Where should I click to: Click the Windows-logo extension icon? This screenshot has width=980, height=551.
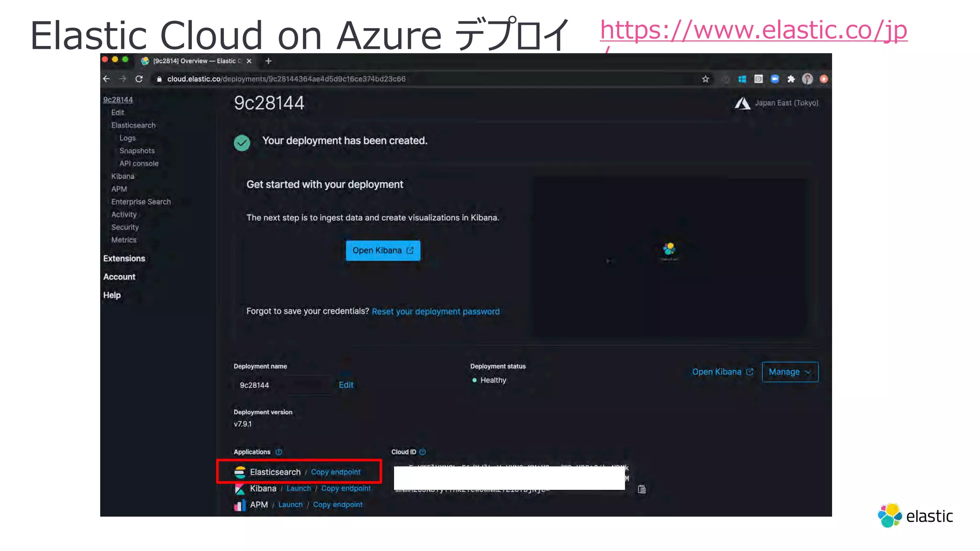click(742, 79)
